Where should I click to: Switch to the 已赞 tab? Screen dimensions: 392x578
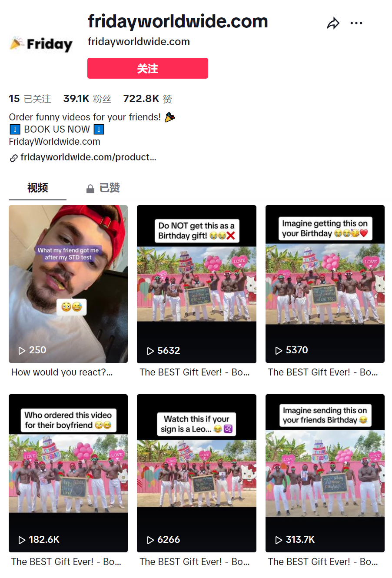click(103, 188)
